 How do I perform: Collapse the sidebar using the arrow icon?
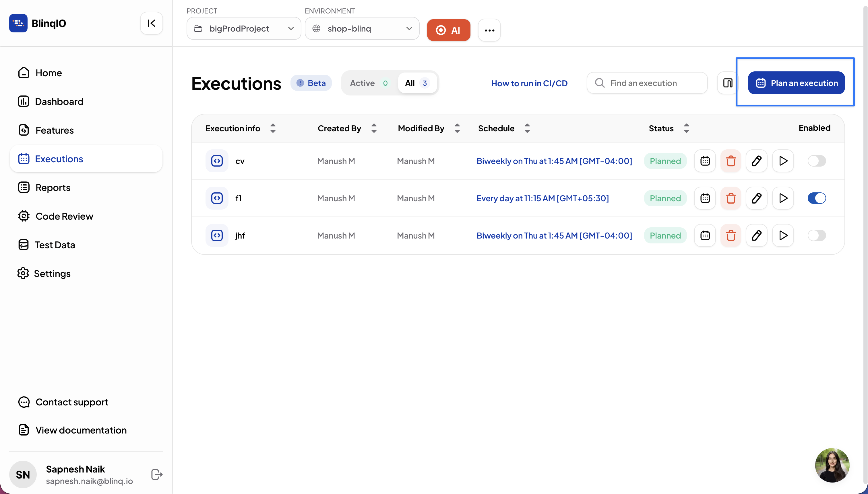point(152,24)
